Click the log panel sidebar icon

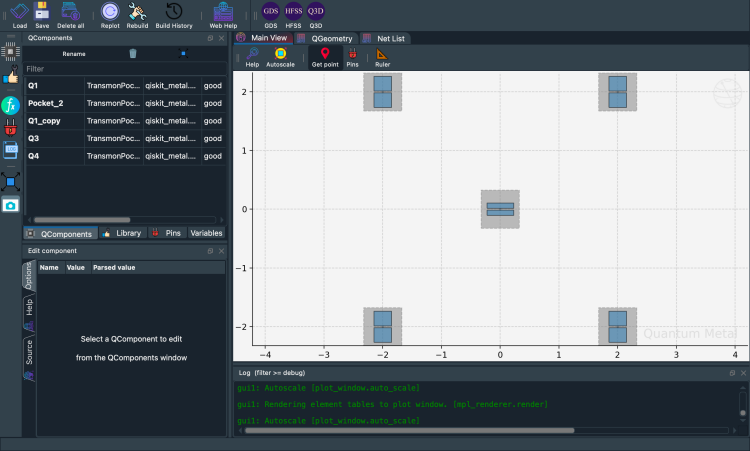[x=11, y=150]
